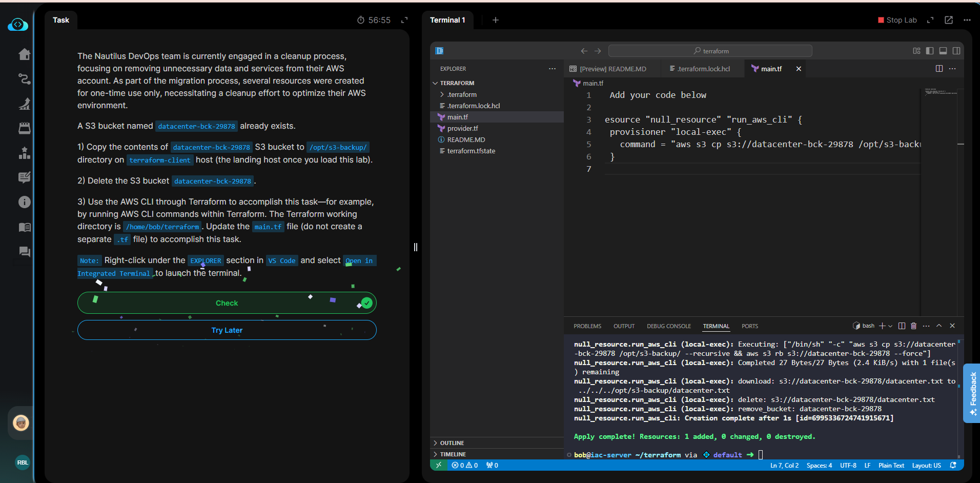Switch to the PROBLEMS panel tab
Viewport: 980px width, 483px height.
pos(587,326)
